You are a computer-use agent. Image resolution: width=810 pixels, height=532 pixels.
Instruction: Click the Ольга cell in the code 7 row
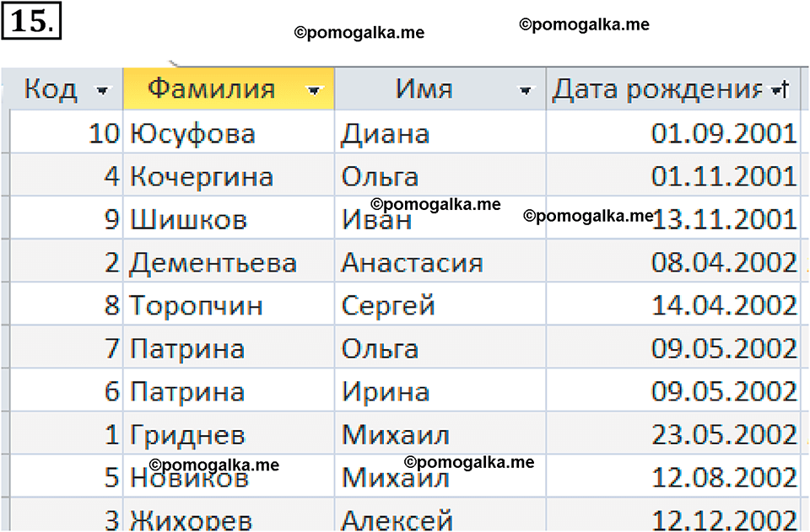pyautogui.click(x=440, y=347)
